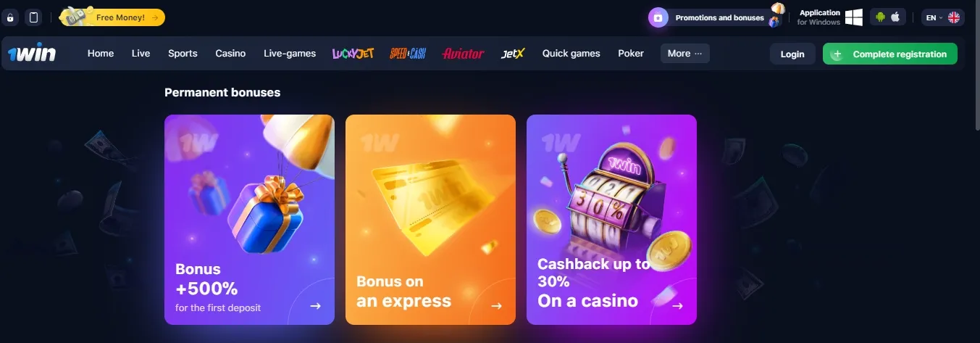
Task: Click the Apple app icon
Action: point(895,17)
